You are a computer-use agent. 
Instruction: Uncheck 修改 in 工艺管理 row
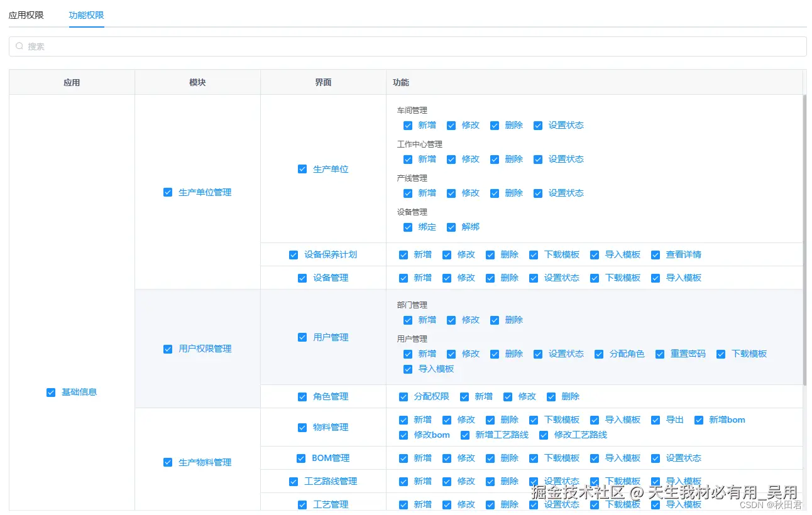pos(447,505)
